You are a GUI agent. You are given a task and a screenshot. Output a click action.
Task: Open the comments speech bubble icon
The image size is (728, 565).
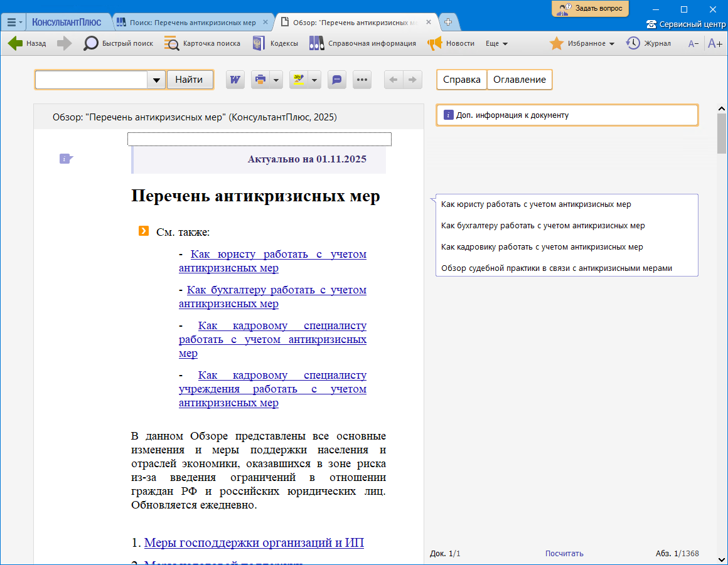coord(337,80)
